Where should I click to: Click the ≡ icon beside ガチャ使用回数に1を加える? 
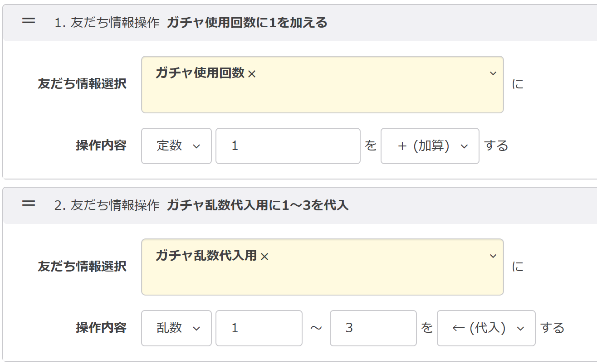pyautogui.click(x=29, y=21)
